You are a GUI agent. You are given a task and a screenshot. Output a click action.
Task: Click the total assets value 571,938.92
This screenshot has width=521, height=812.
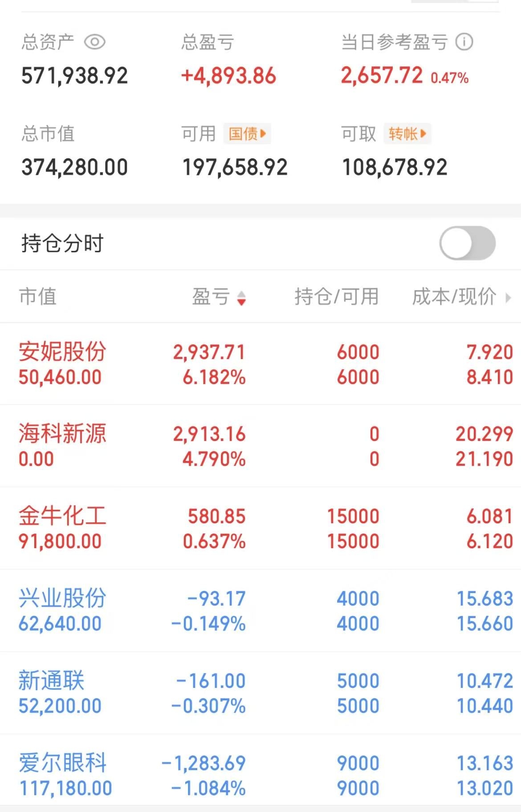pyautogui.click(x=74, y=76)
